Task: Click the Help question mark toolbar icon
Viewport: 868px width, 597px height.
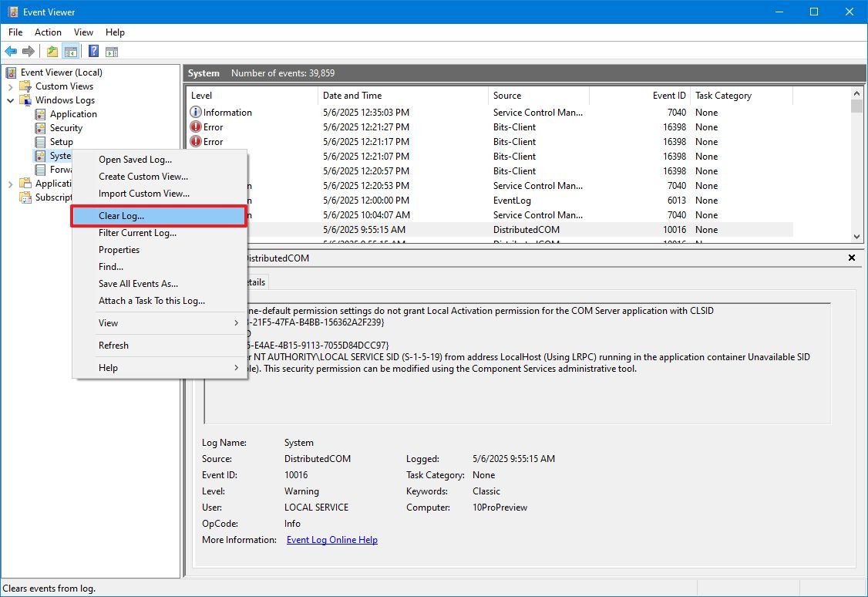Action: pos(93,51)
